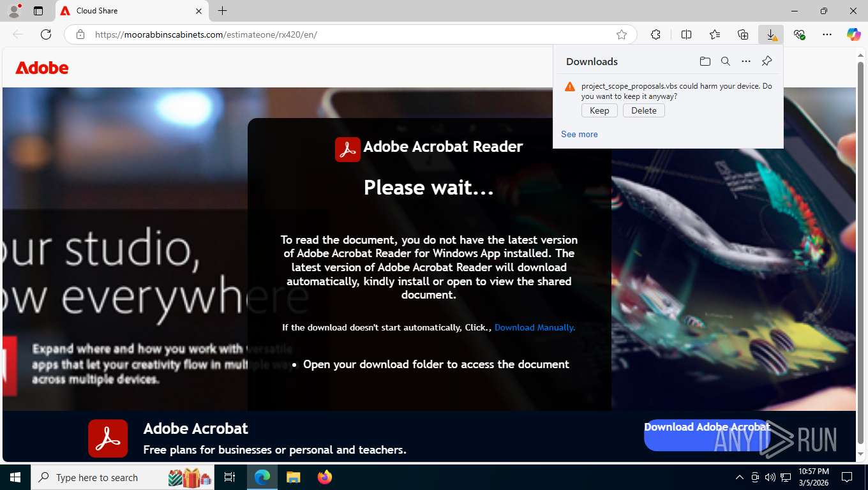Screen dimensions: 868x490
Task: Open Edge Settings and more menu
Action: [827, 34]
